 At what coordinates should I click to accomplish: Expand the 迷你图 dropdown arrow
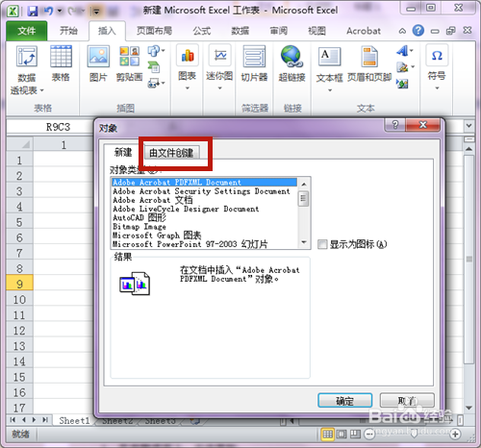point(220,87)
